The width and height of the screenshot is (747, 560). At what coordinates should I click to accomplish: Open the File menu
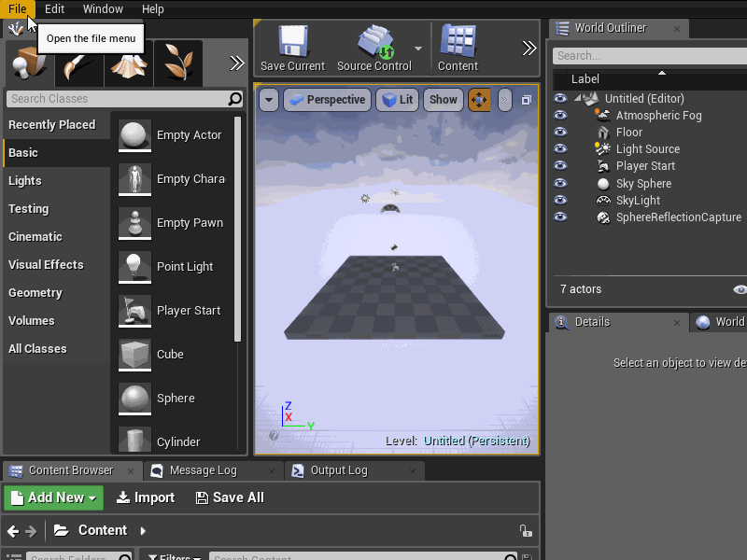[17, 8]
